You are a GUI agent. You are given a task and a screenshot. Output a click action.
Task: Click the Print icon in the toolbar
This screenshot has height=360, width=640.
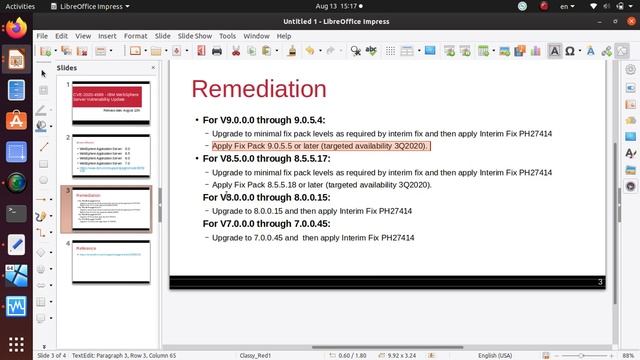pyautogui.click(x=217, y=51)
